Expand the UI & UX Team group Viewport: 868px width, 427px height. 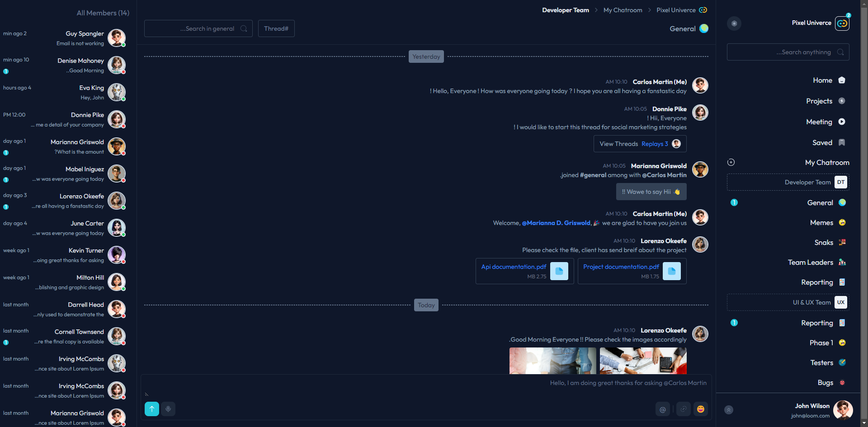click(788, 302)
